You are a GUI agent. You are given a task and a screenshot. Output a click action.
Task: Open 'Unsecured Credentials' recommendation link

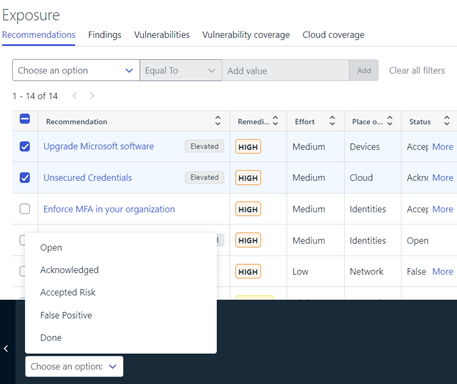click(x=88, y=178)
